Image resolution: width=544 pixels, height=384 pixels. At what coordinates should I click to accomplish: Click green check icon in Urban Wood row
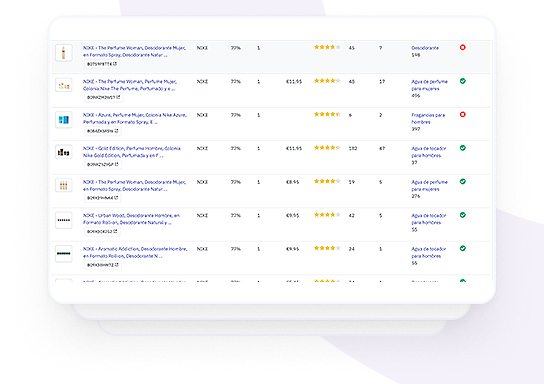coord(462,215)
